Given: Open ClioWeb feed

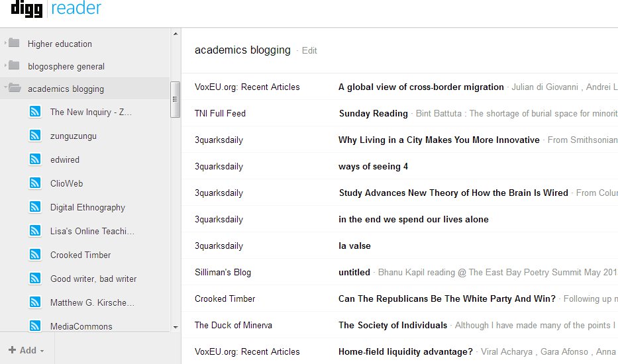Looking at the screenshot, I should click(x=66, y=183).
